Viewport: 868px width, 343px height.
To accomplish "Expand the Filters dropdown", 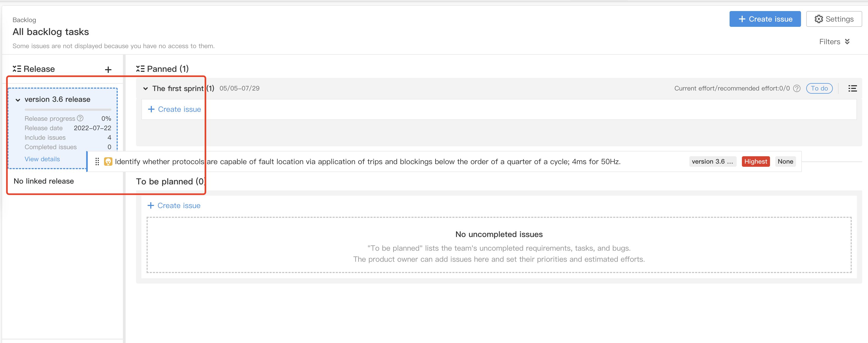I will click(x=834, y=42).
